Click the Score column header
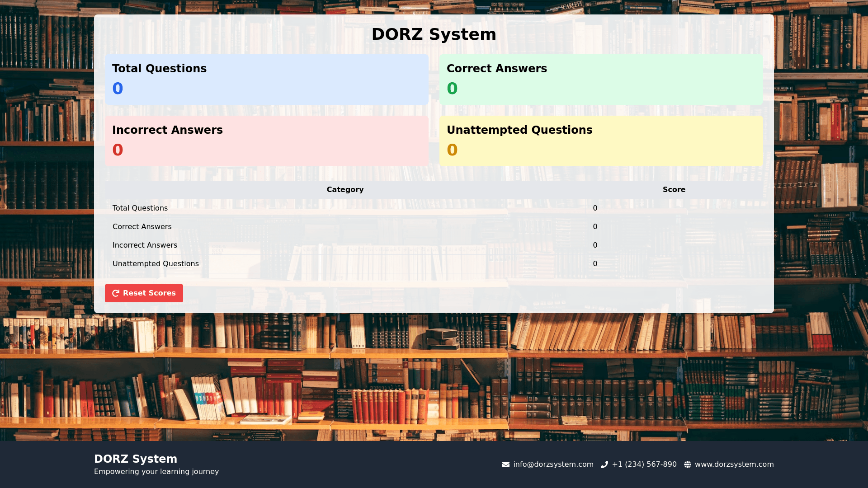 (x=674, y=190)
